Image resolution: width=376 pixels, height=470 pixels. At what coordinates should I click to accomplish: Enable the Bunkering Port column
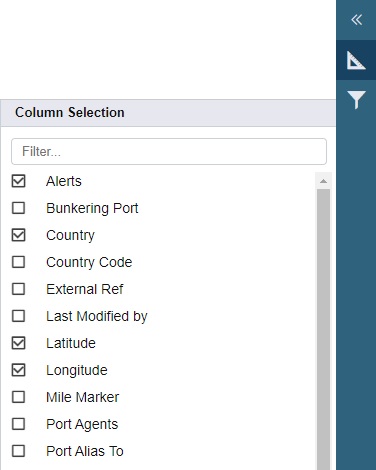point(18,208)
